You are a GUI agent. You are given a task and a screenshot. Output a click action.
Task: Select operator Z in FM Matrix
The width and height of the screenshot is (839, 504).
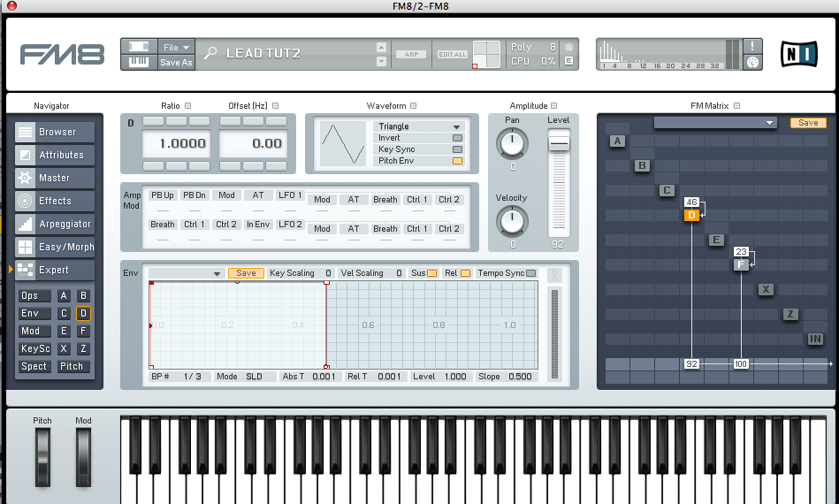790,314
